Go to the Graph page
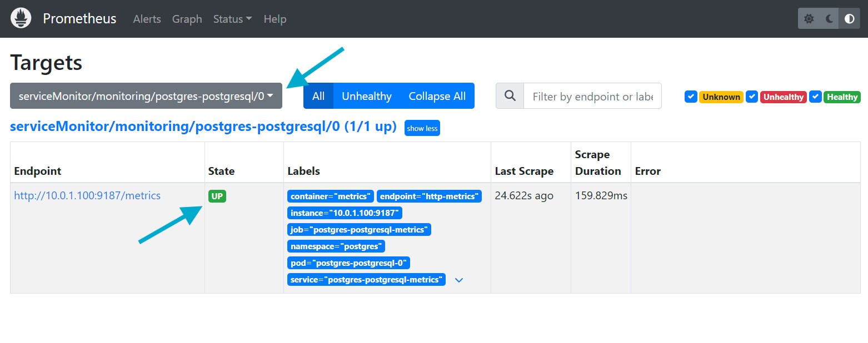The width and height of the screenshot is (868, 343). [x=187, y=19]
